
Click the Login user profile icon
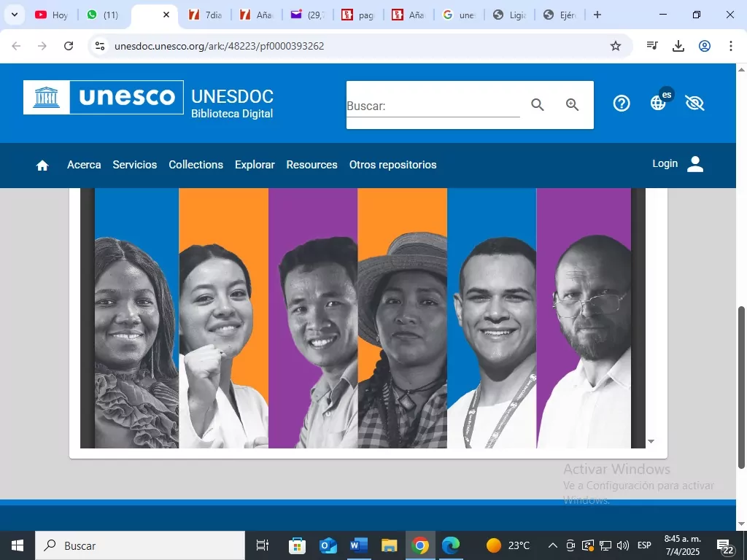click(695, 164)
